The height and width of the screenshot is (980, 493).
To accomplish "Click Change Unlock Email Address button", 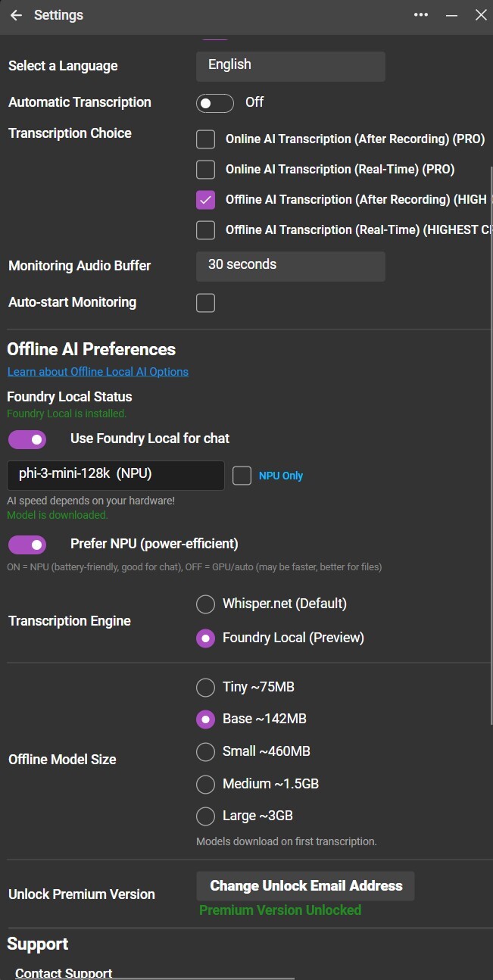I will tap(305, 886).
